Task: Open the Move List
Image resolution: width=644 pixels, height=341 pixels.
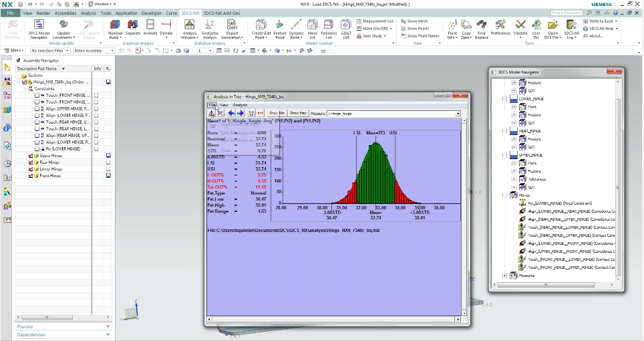Action: point(313,29)
